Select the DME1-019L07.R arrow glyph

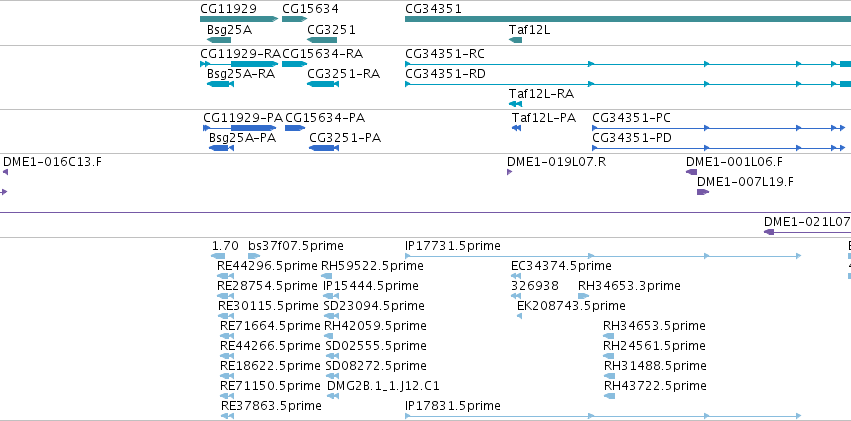[x=509, y=172]
